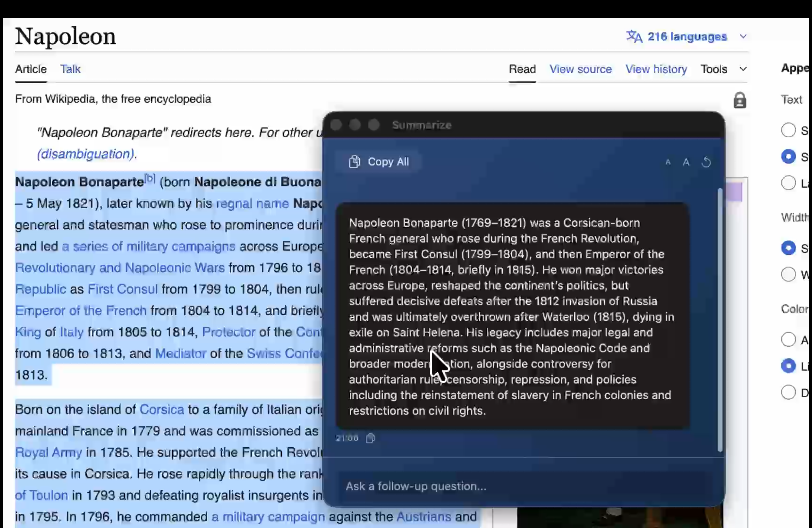The width and height of the screenshot is (812, 528).
Task: Select the last Color theme radio button
Action: (788, 392)
